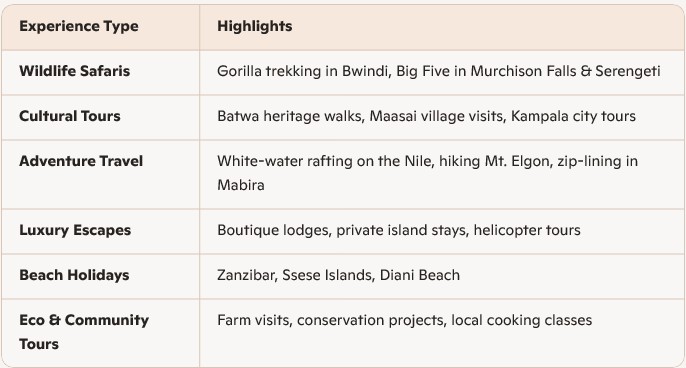Click the Boutique lodges highlights cell
This screenshot has width=686, height=368.
[x=442, y=231]
